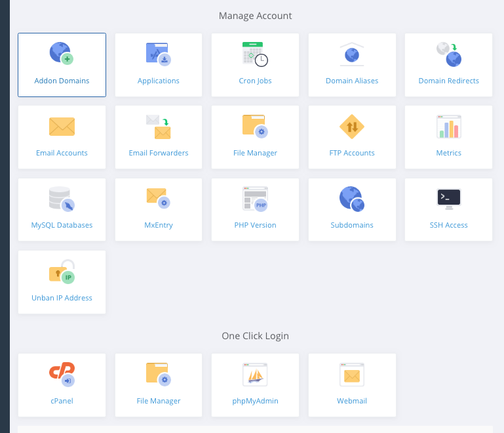Open the SSH Access terminal icon
This screenshot has height=433, width=504.
[449, 198]
